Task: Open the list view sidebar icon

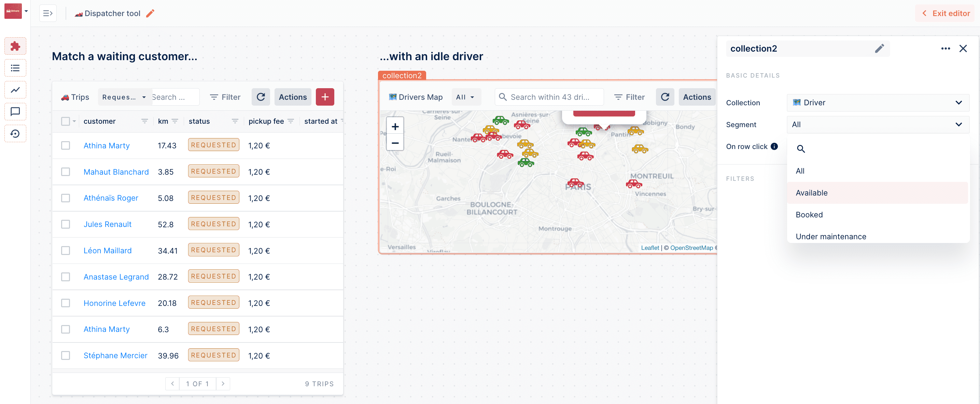Action: 15,68
